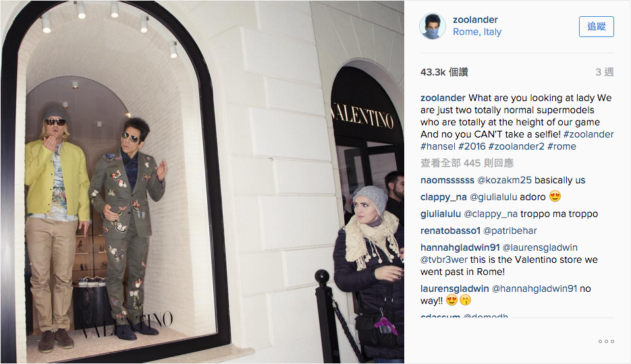Image resolution: width=631 pixels, height=364 pixels.
Task: Open the @tvbr3wer mention
Action: (x=444, y=260)
